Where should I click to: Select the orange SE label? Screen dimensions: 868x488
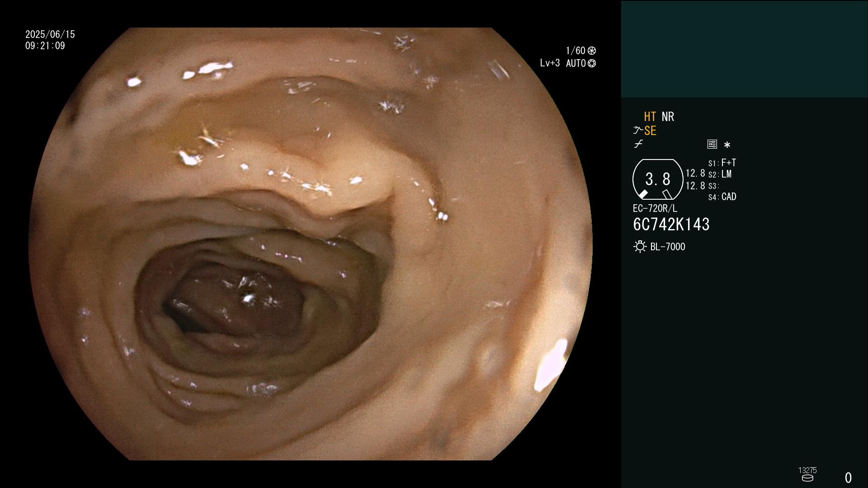[x=650, y=131]
